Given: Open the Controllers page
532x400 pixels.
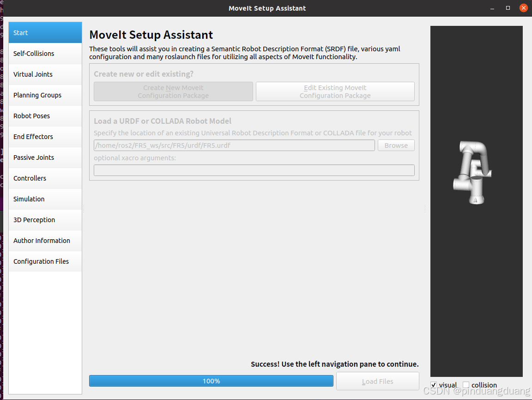Looking at the screenshot, I should 45,178.
